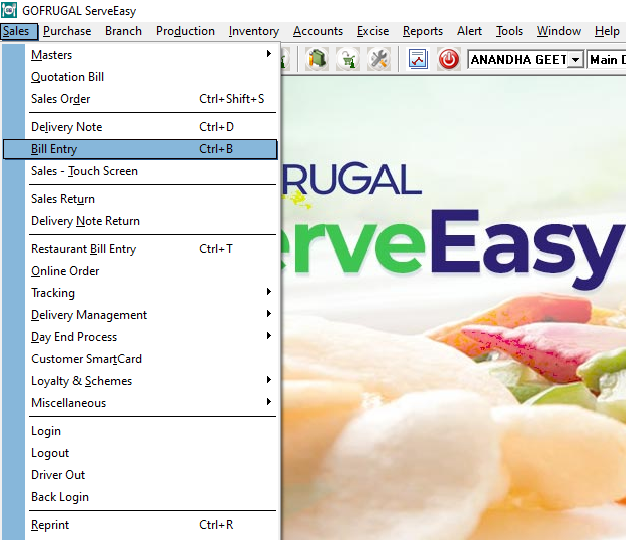This screenshot has width=626, height=540.
Task: Select Driver Out menu item
Action: 139,475
